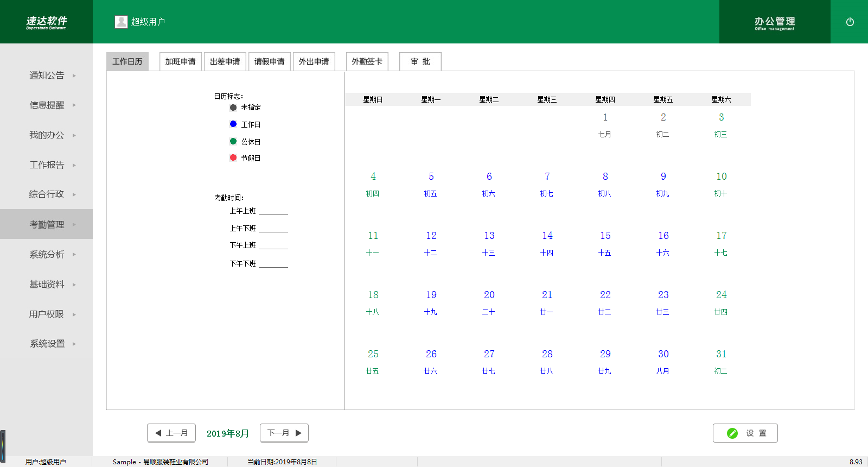Go to previous month with 上一月
Screen dimensions: 868x467
tap(171, 433)
